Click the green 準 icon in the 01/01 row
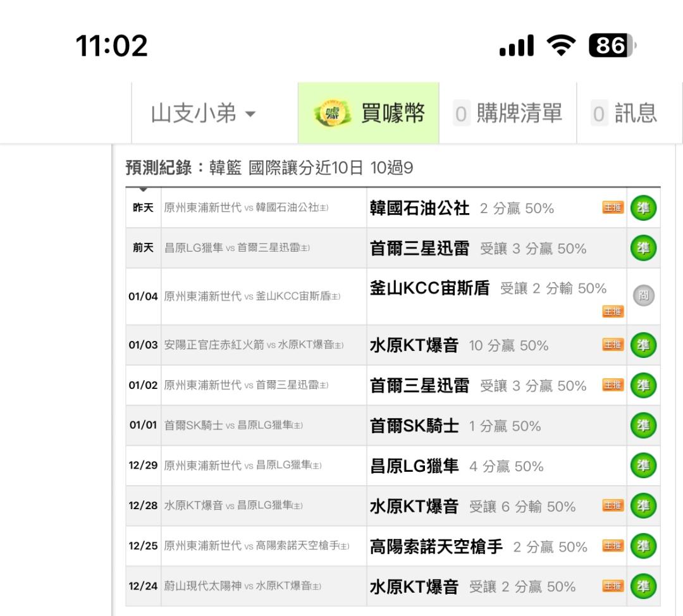 [x=643, y=425]
